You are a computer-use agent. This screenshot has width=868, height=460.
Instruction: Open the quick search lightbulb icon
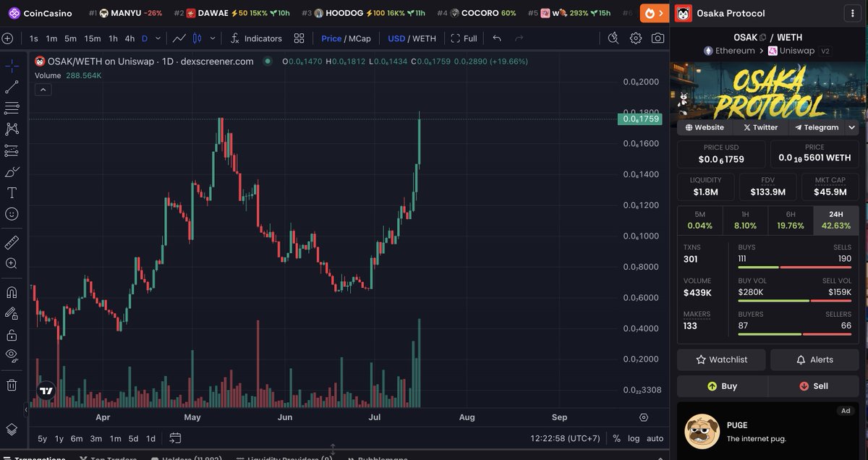[x=613, y=38]
